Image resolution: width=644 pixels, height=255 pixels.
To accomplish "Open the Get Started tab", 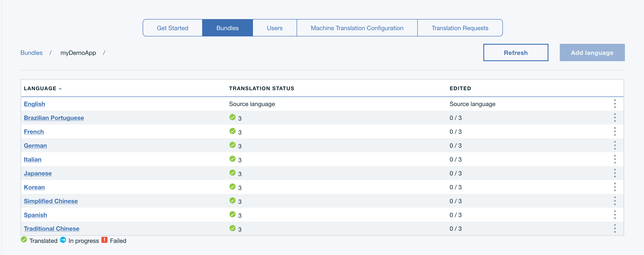I will (172, 28).
